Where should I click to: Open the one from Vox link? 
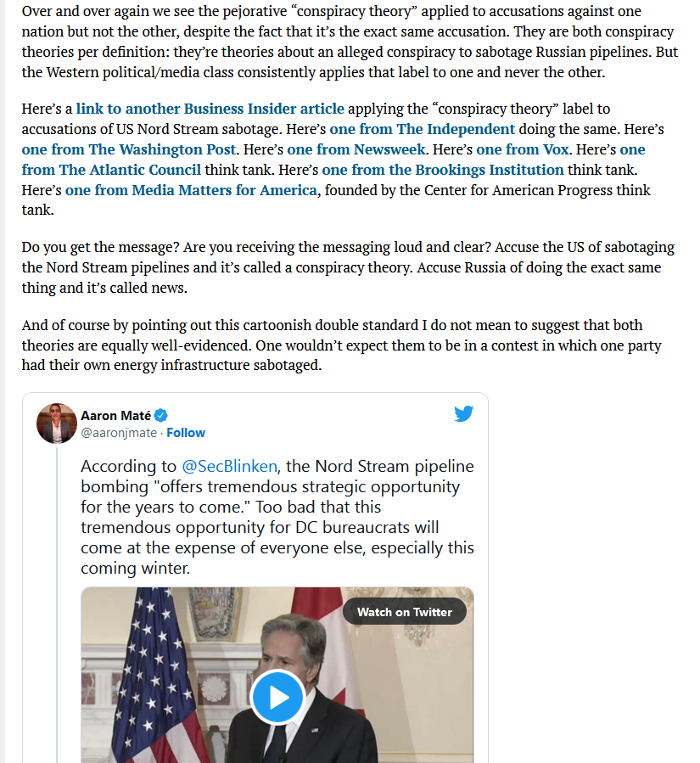(x=522, y=149)
